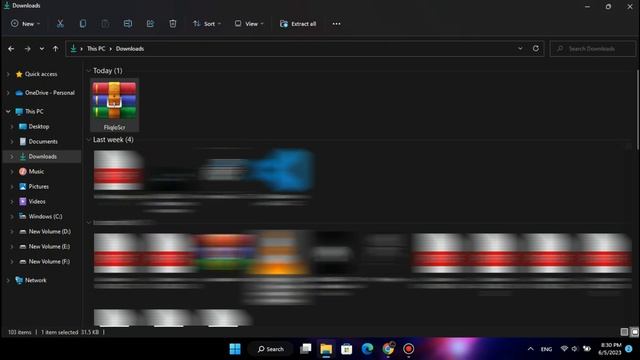Open the View layout dropdown
Viewport: 640px width, 360px height.
pos(249,24)
